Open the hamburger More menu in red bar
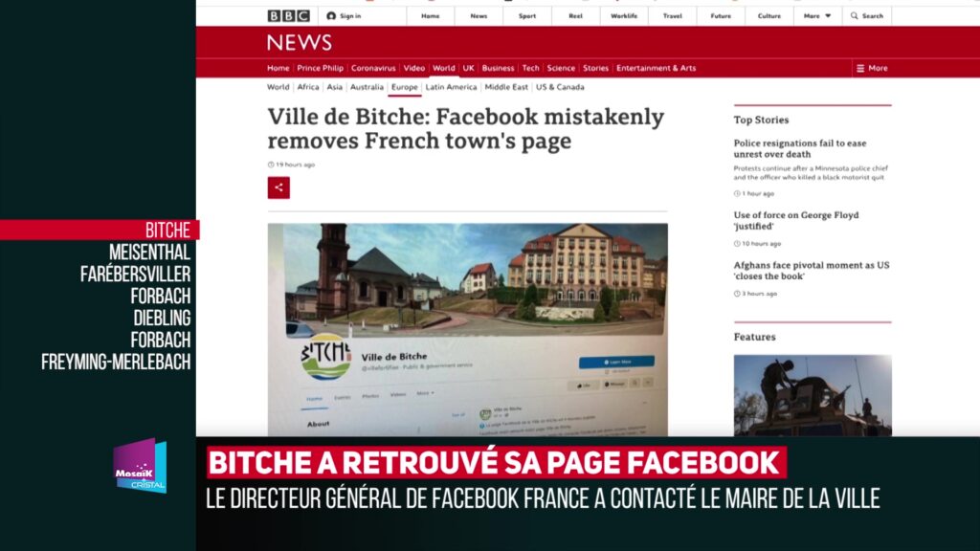The height and width of the screenshot is (551, 980). pyautogui.click(x=872, y=68)
